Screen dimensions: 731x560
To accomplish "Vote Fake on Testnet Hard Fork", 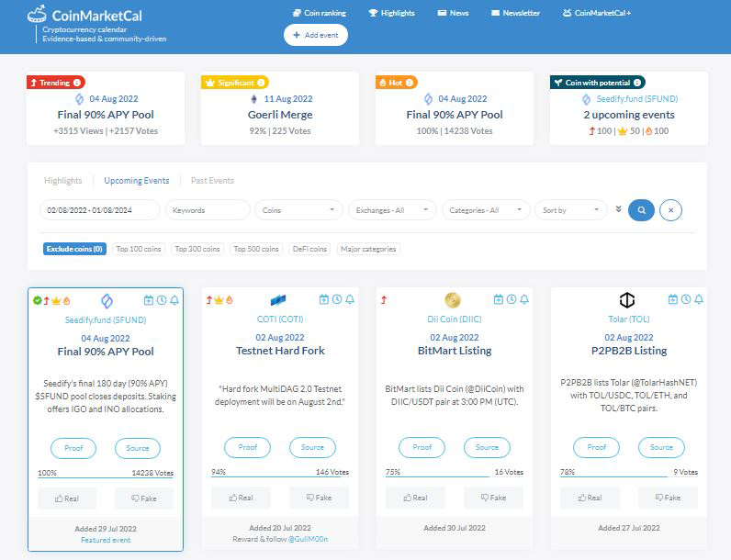I will click(x=319, y=498).
